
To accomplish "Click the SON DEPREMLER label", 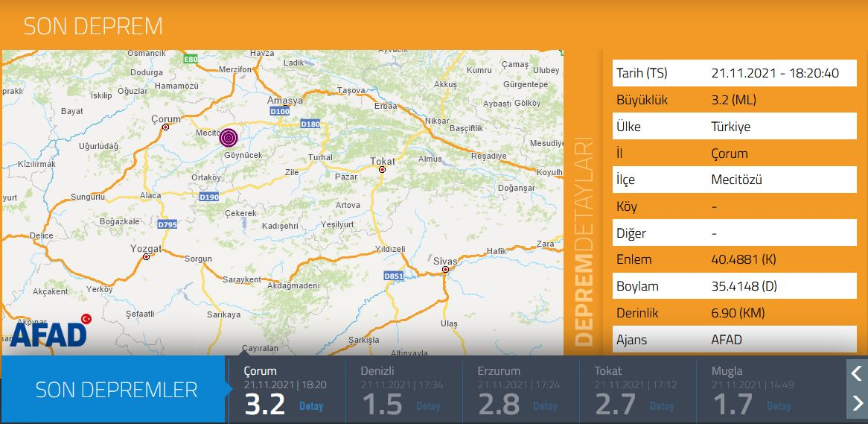I will [x=117, y=390].
